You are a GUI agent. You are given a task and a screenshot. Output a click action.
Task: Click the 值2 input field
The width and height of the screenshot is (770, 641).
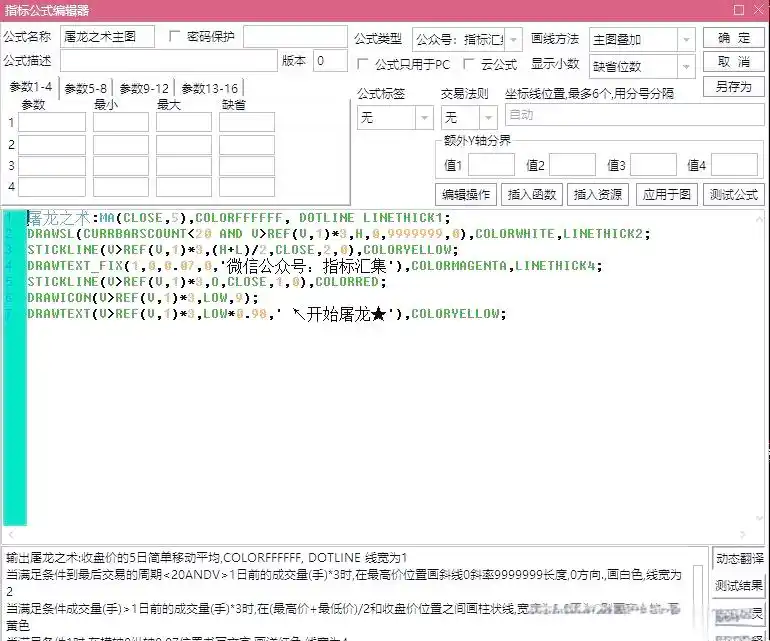pos(572,165)
